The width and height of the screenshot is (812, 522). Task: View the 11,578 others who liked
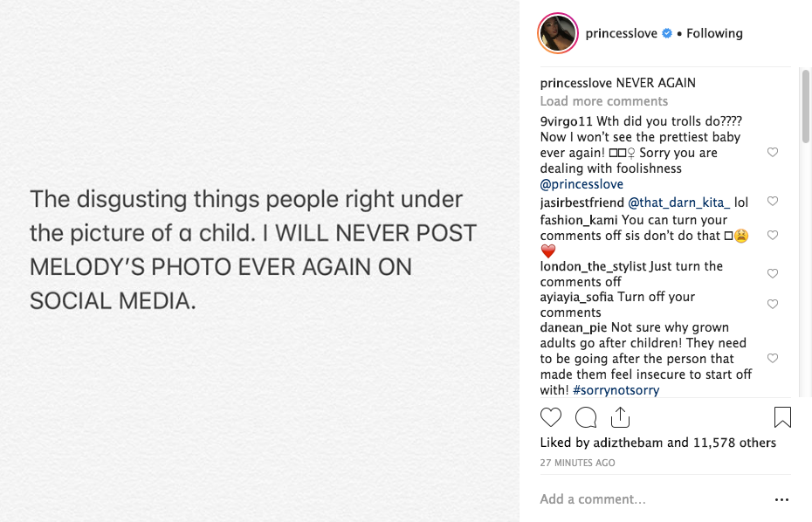pyautogui.click(x=734, y=443)
